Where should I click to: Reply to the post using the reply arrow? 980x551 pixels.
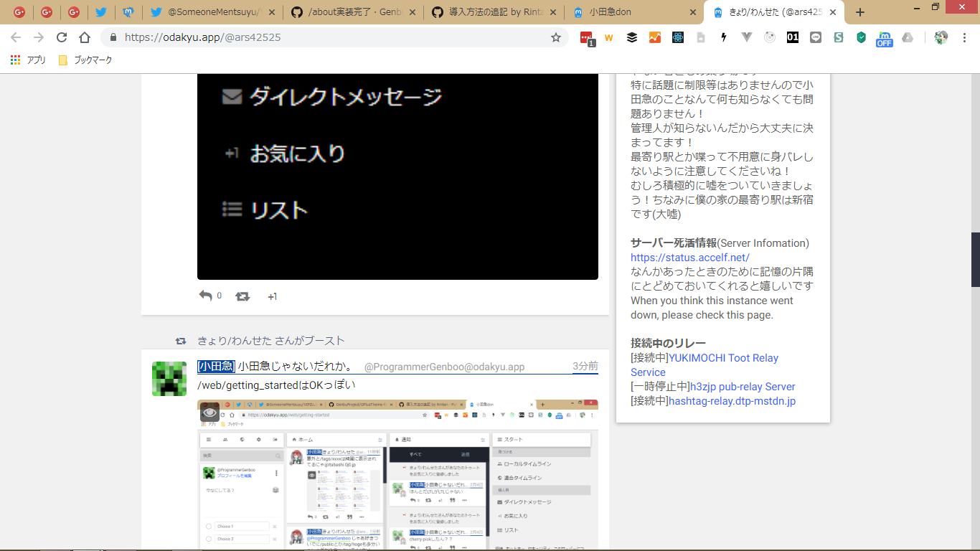pyautogui.click(x=205, y=296)
